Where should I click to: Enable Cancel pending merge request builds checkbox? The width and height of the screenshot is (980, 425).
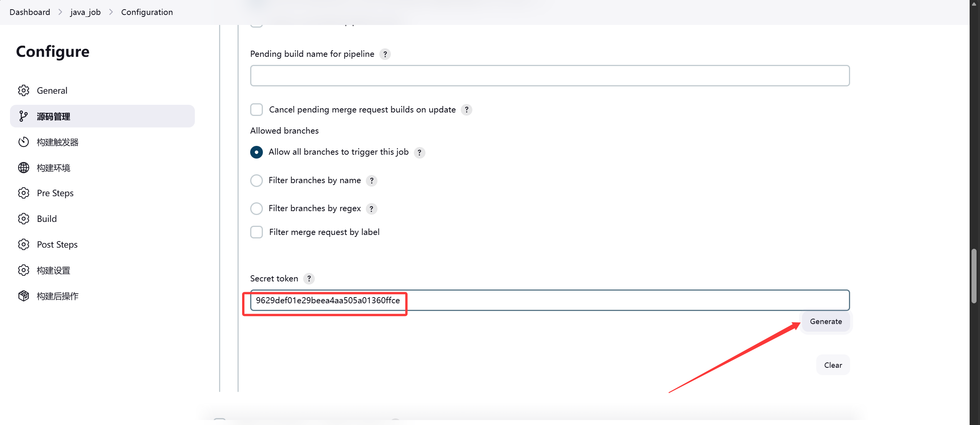pyautogui.click(x=256, y=110)
